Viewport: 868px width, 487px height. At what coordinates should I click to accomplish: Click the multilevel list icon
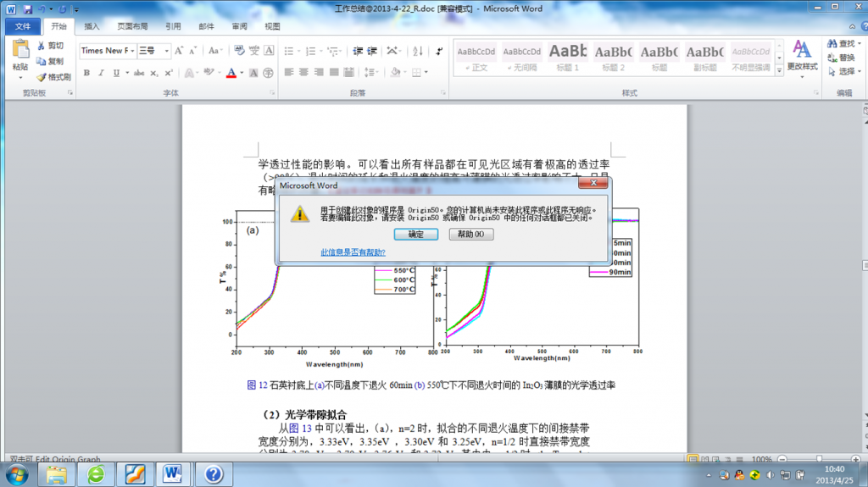point(332,51)
